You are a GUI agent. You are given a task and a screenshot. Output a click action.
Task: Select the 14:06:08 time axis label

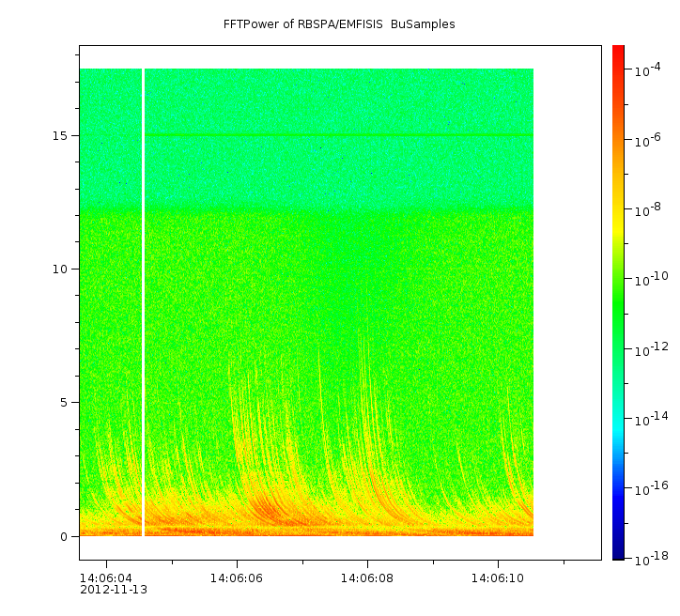pyautogui.click(x=367, y=577)
